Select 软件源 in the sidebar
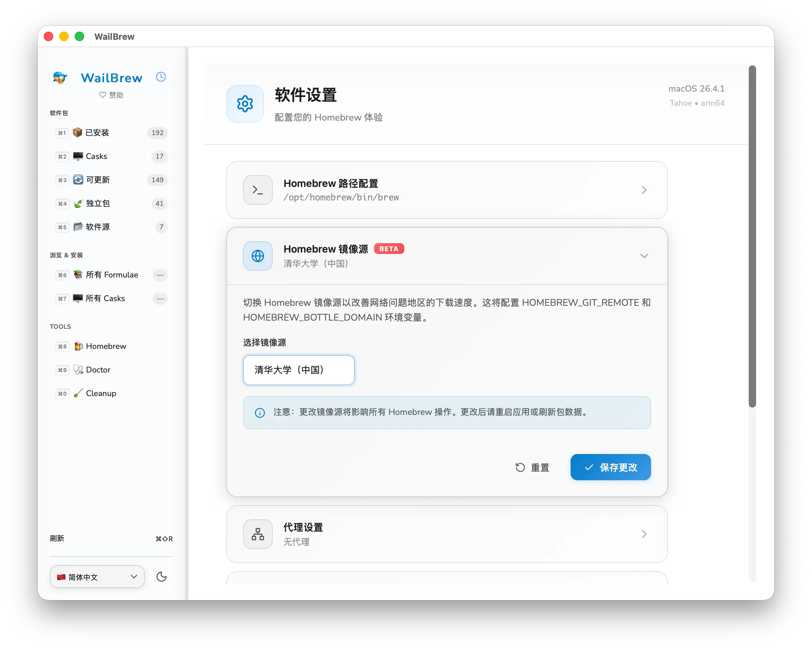This screenshot has width=812, height=650. (111, 227)
